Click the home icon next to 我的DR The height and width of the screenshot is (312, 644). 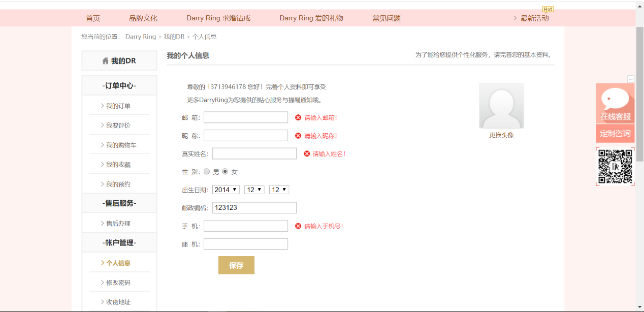tap(105, 61)
